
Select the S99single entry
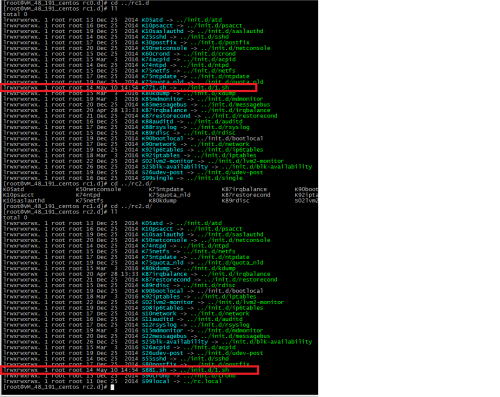click(157, 178)
